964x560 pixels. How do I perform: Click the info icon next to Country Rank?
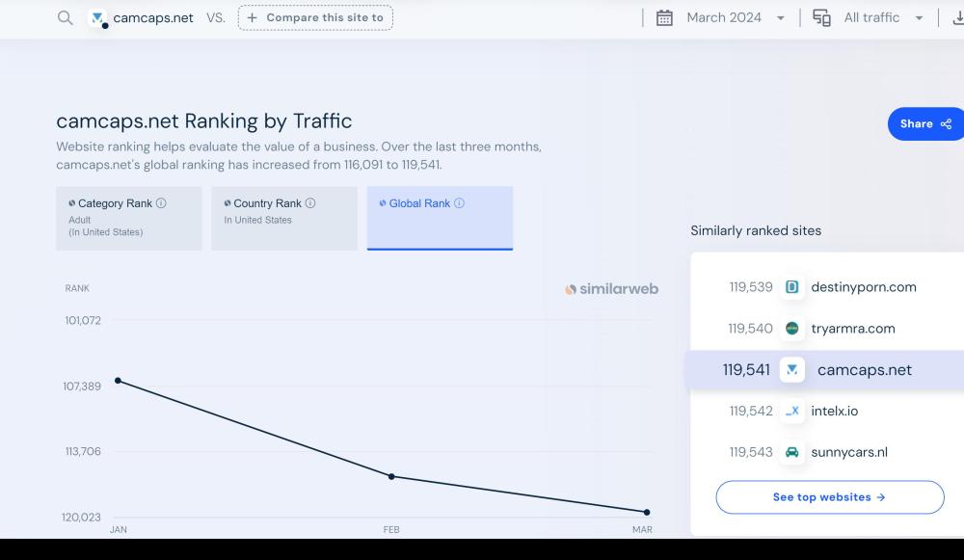tap(310, 203)
